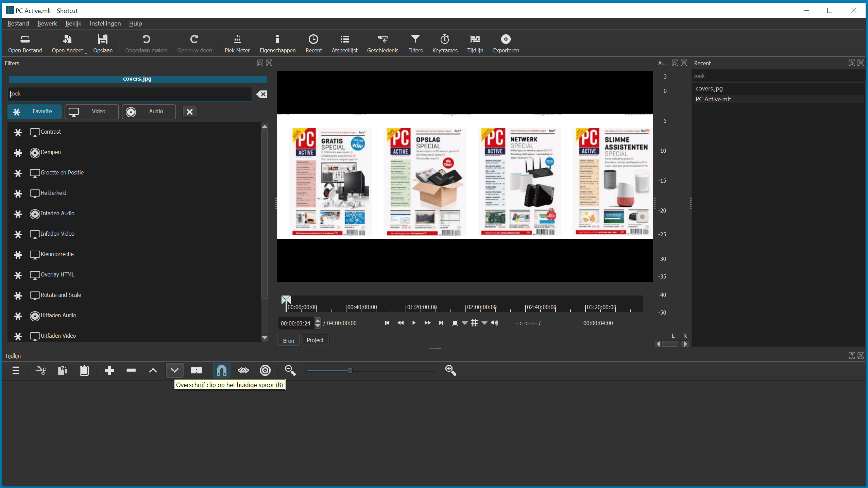Click the timeline Zoom in magnifier
This screenshot has height=488, width=868.
tap(451, 370)
